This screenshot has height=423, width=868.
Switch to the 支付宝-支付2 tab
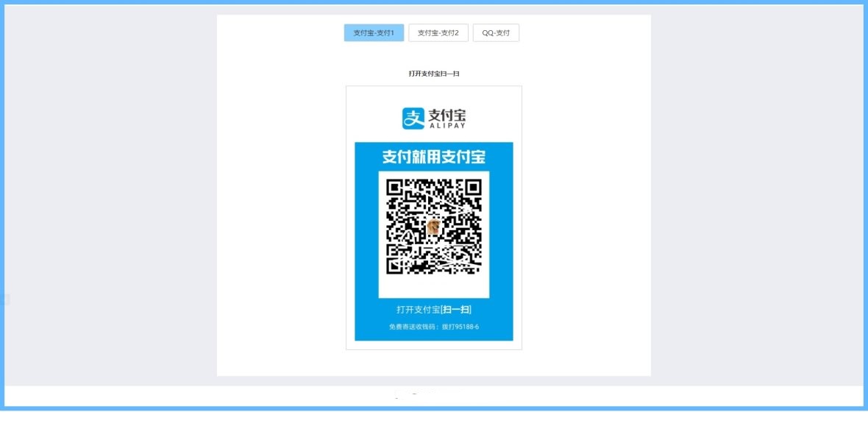point(438,32)
